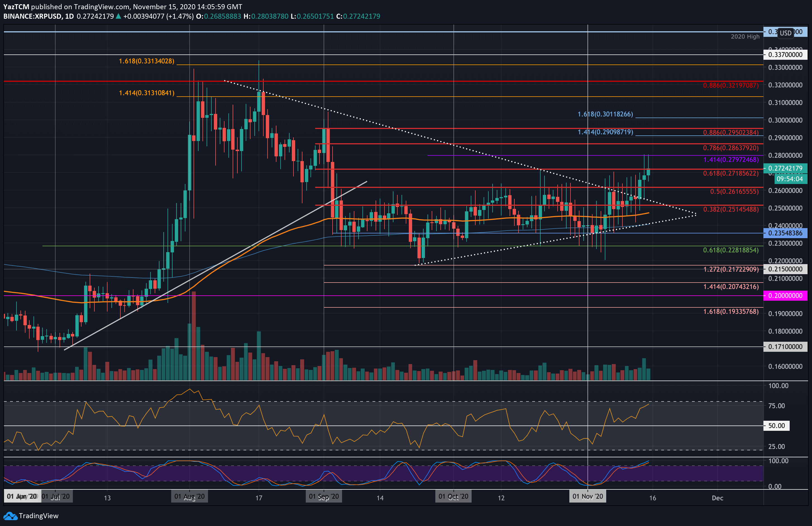Click the current price tag 0.27242179
Screen dimensions: 812x526
(x=785, y=168)
